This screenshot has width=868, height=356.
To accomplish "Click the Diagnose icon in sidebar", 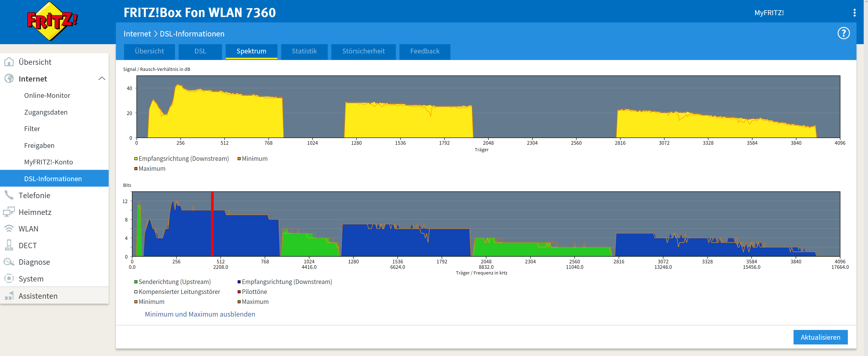I will coord(9,262).
